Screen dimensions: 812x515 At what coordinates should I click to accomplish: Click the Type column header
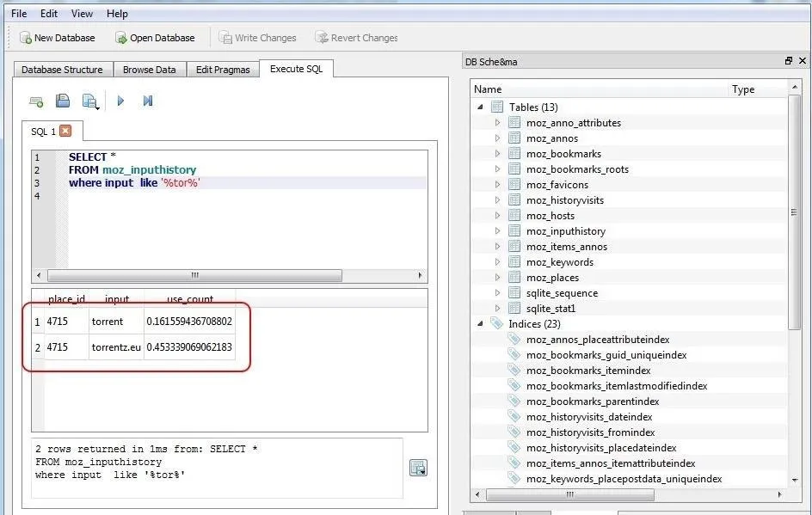click(758, 89)
